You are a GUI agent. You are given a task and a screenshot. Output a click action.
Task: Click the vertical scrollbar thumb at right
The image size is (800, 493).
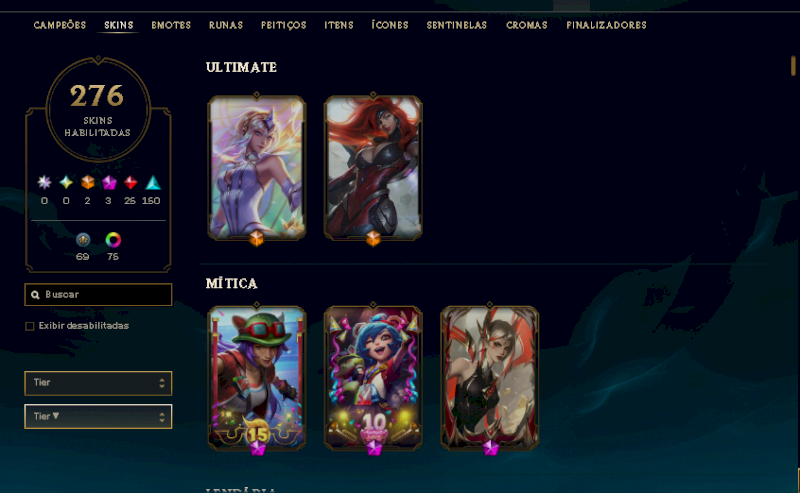(x=793, y=66)
